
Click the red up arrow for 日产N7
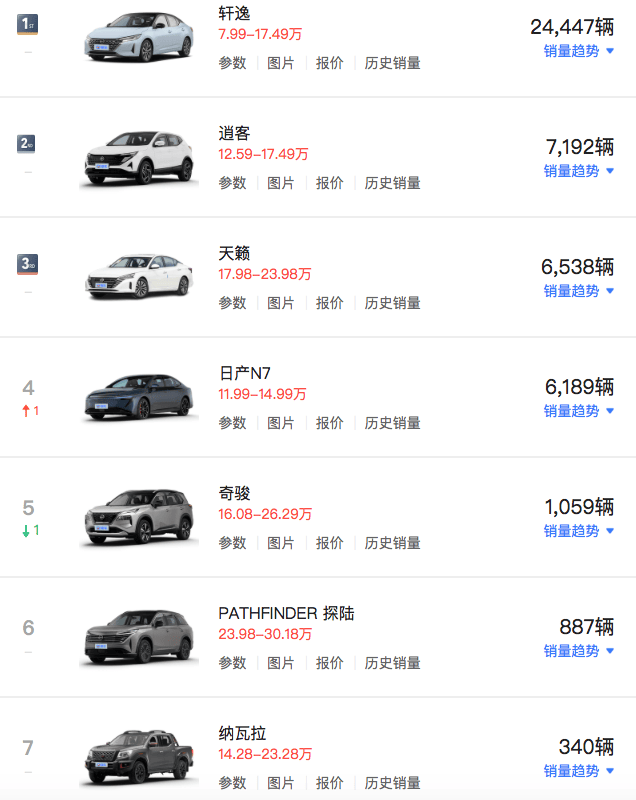(25, 411)
